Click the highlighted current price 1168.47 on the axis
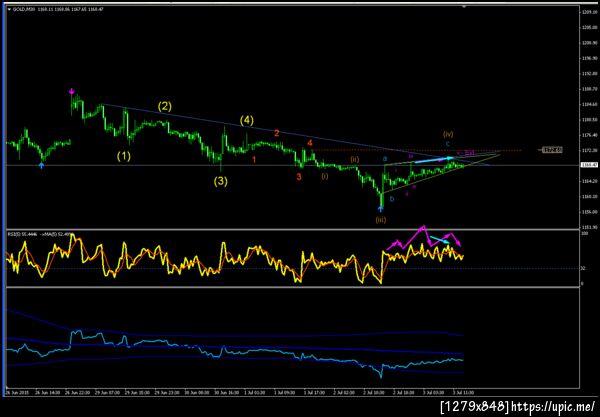 pos(589,165)
